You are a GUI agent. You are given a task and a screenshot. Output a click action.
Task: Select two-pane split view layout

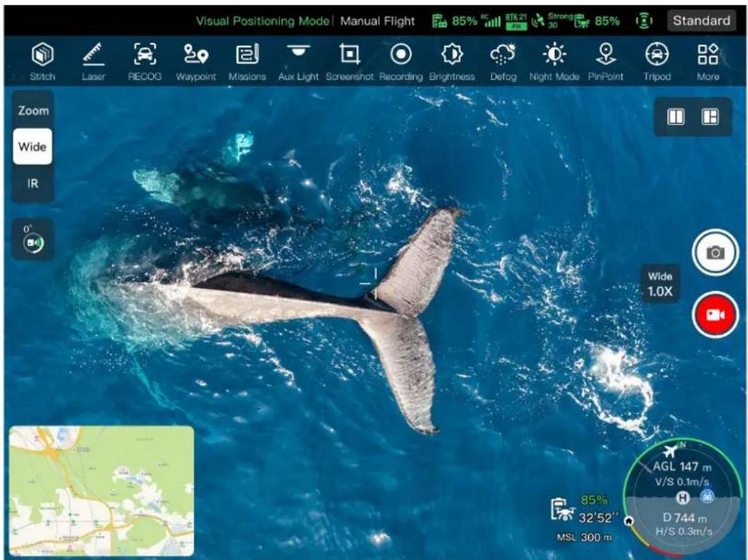click(675, 117)
